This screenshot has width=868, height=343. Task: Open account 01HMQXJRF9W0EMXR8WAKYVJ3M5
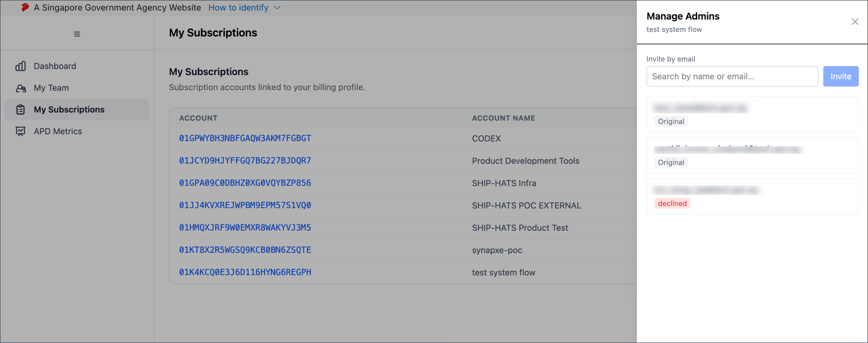point(245,228)
